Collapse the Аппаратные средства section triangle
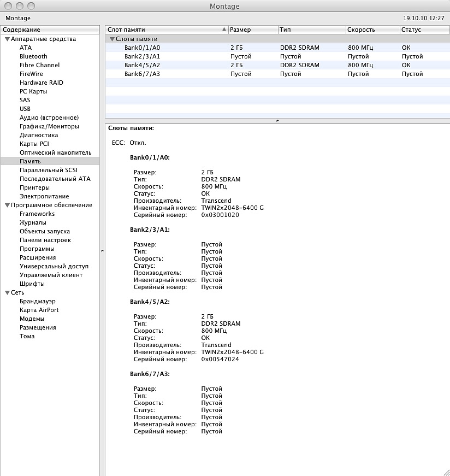450x476 pixels. [7, 39]
